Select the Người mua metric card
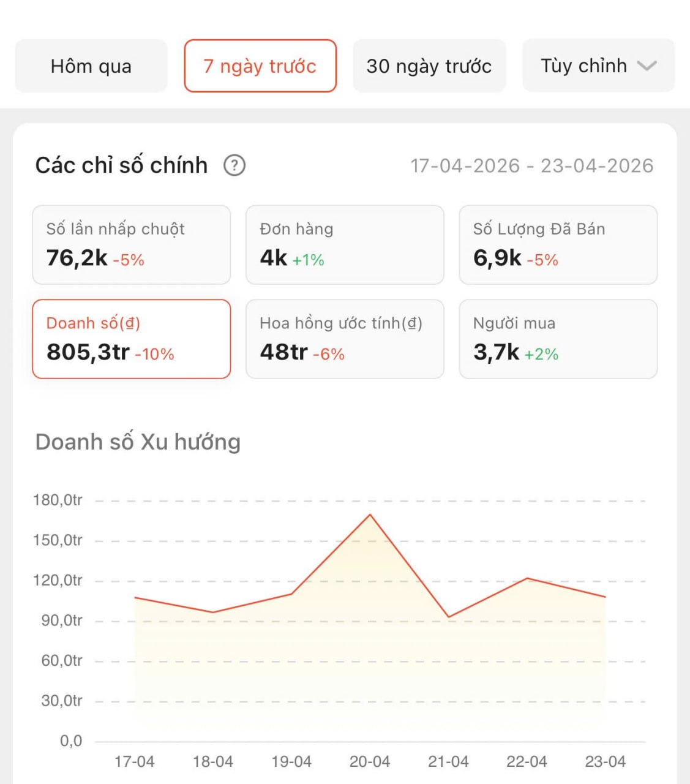The image size is (690, 784). pyautogui.click(x=558, y=339)
